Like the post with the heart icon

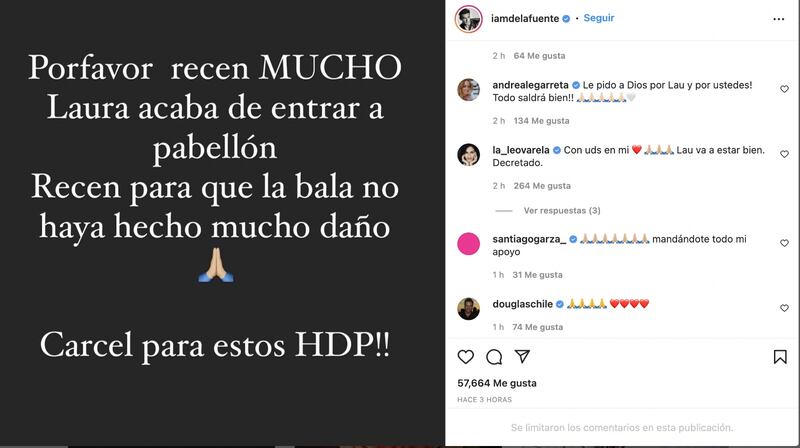[x=465, y=357]
